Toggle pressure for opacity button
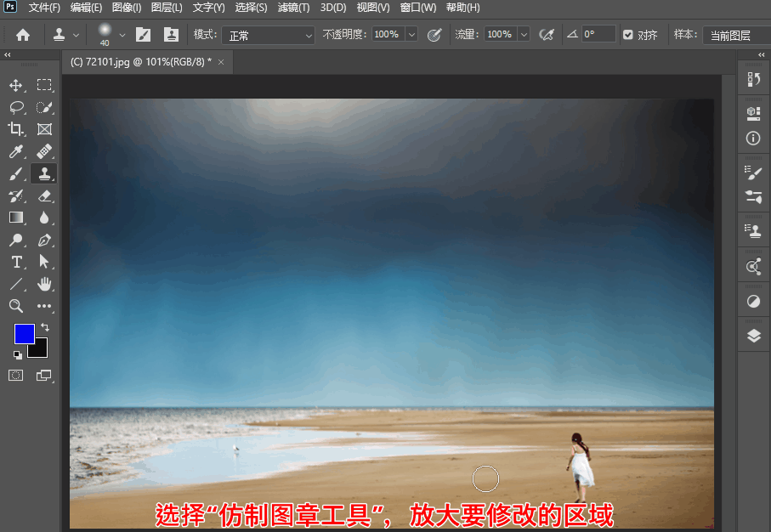 point(434,35)
